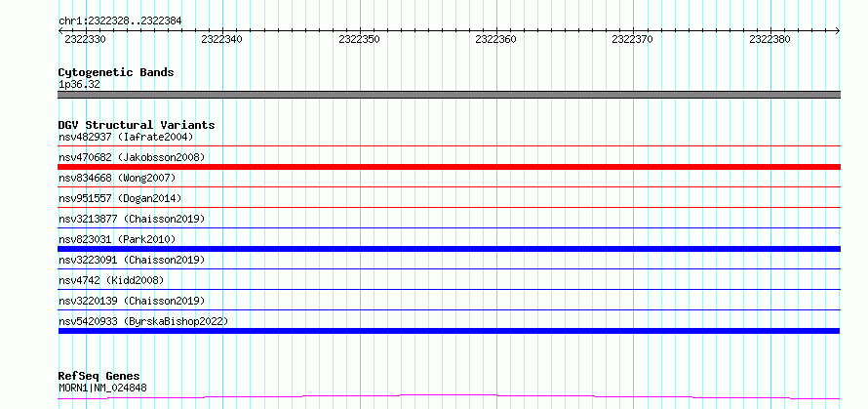Open the Cytogenetic Bands track heading
Screen dimensions: 868x409
pyautogui.click(x=116, y=72)
